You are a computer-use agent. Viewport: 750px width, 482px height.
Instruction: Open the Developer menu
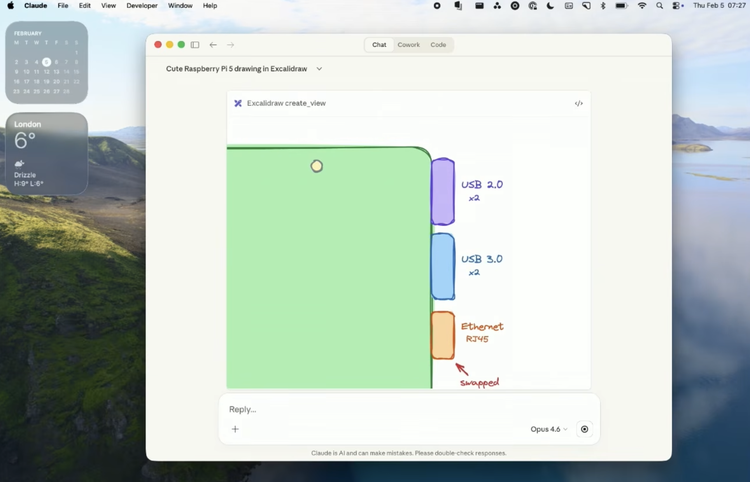[x=141, y=6]
